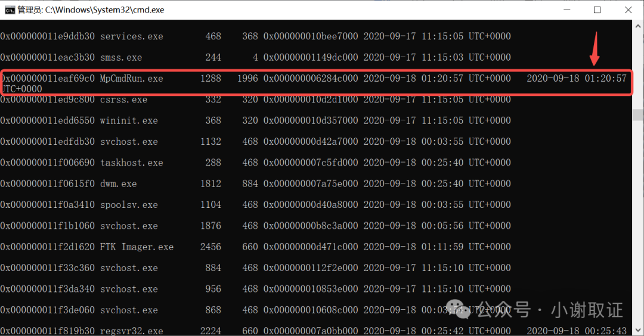Viewport: 644px width, 336px height.
Task: Click PDB address 0x000000006284c000
Action: click(x=311, y=79)
